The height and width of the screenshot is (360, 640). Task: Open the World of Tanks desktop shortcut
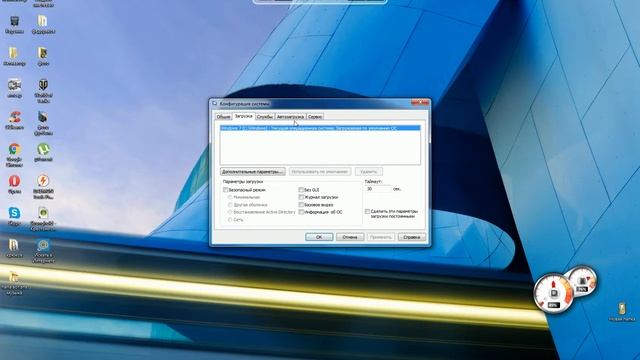point(43,85)
